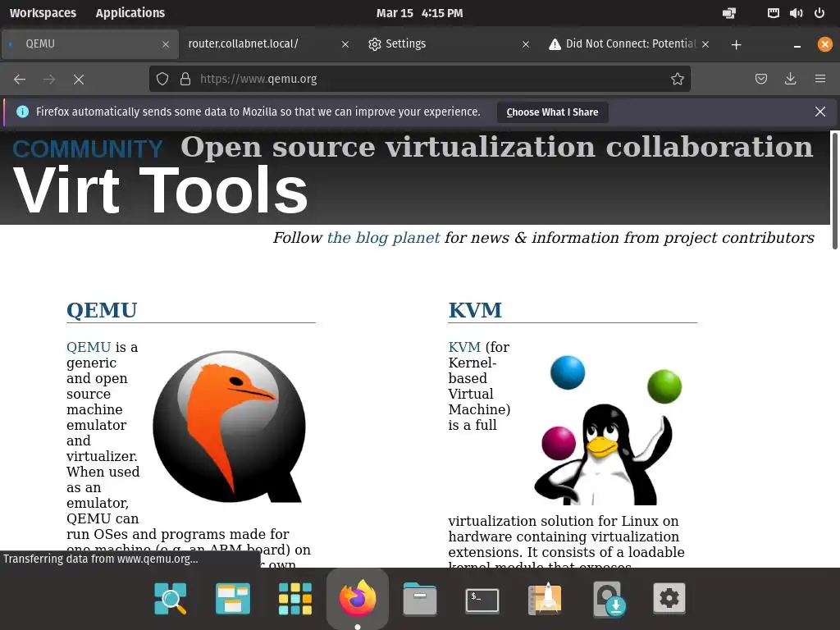This screenshot has height=630, width=840.
Task: Follow the inline QEMU text link
Action: point(89,347)
